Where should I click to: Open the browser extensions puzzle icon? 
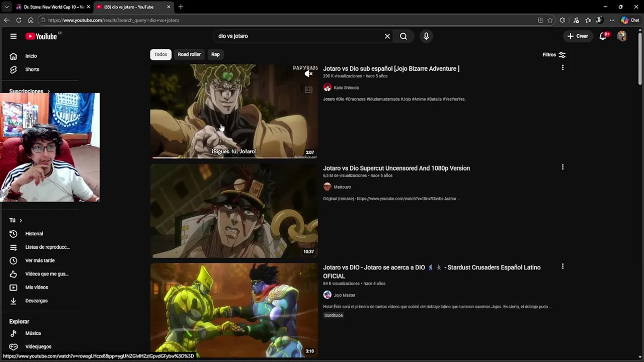[562, 20]
